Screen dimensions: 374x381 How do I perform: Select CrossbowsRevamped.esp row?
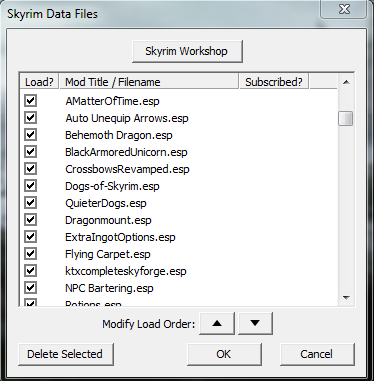tap(127, 169)
